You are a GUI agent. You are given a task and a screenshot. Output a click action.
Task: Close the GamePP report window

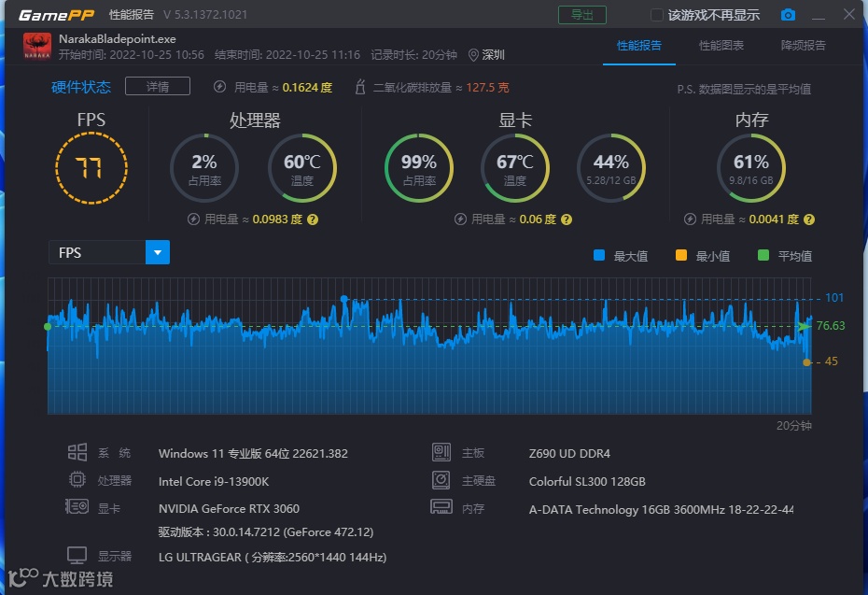click(849, 14)
